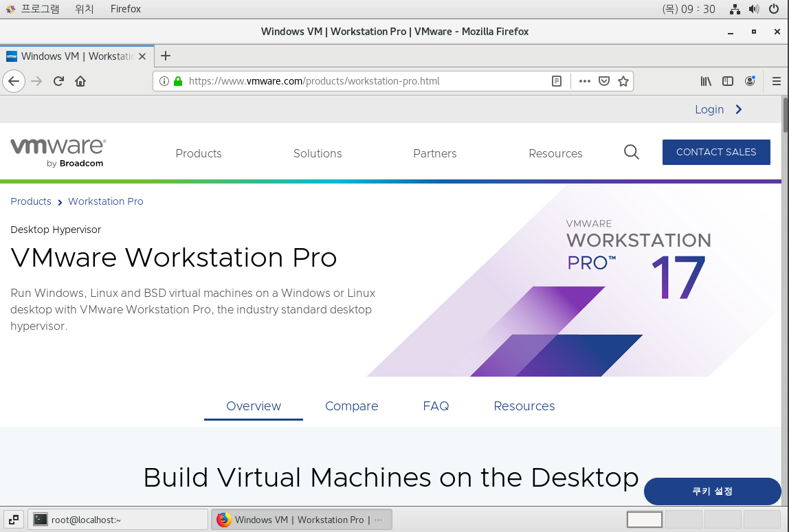
Task: Click the VMware Workstation Pro heading
Action: 174,258
